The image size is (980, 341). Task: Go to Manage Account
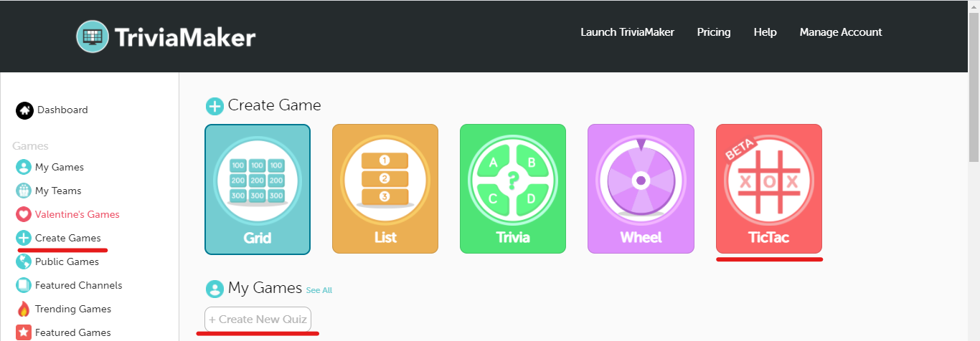[x=841, y=32]
